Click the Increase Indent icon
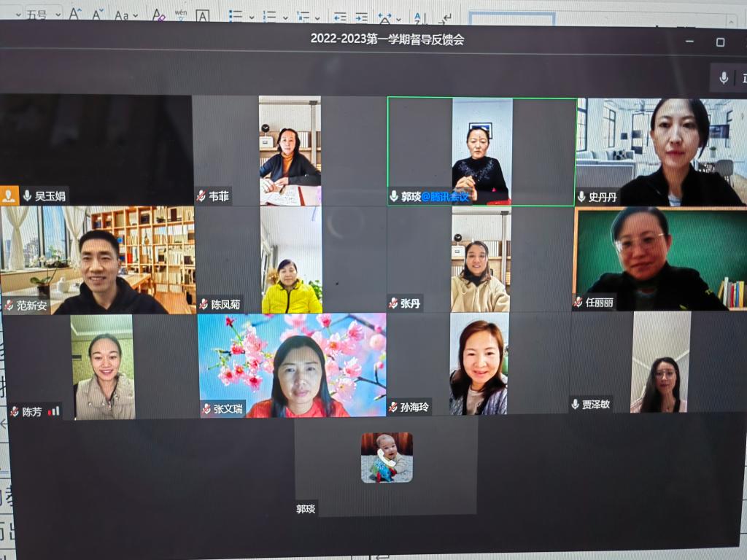 pos(362,17)
